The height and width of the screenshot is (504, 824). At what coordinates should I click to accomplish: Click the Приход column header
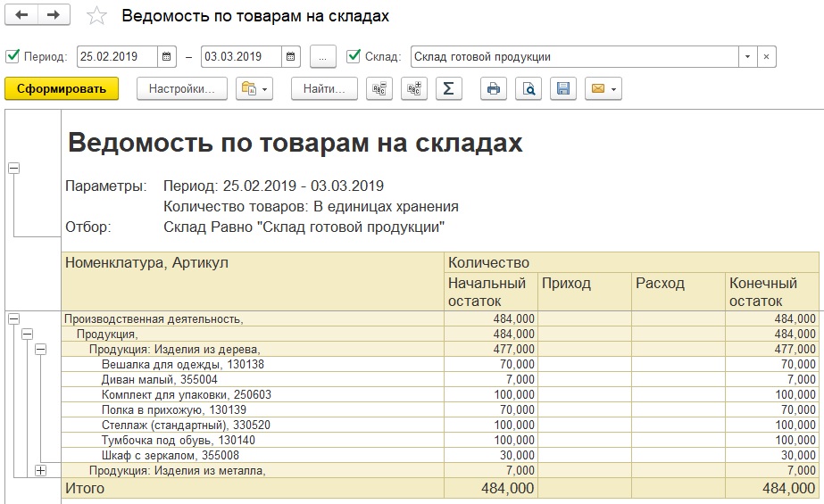(x=585, y=292)
